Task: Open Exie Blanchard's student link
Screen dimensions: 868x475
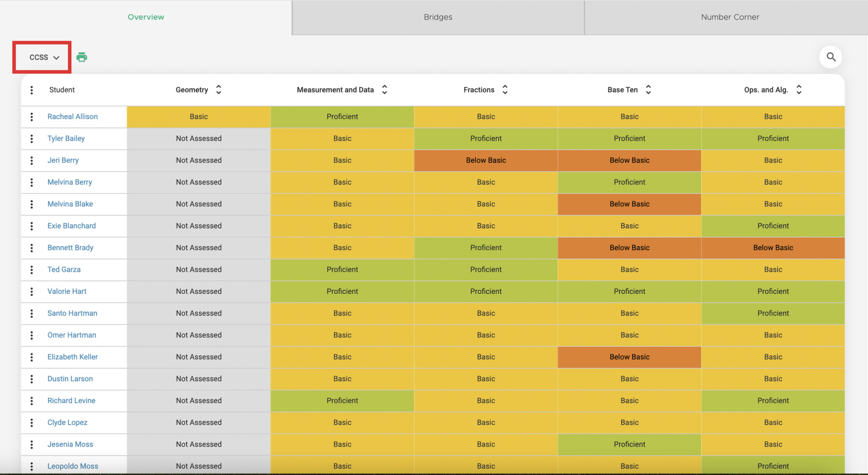Action: (x=72, y=226)
